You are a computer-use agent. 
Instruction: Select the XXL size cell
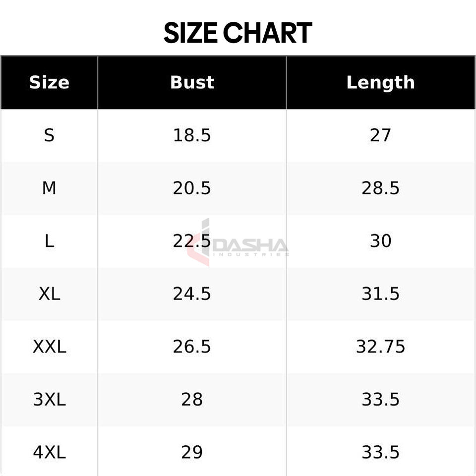[x=49, y=347]
